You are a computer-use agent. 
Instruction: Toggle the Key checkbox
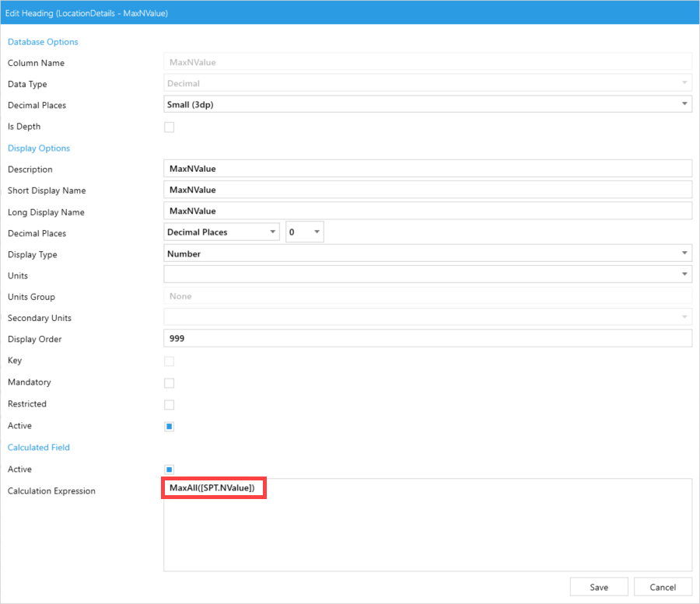[169, 361]
